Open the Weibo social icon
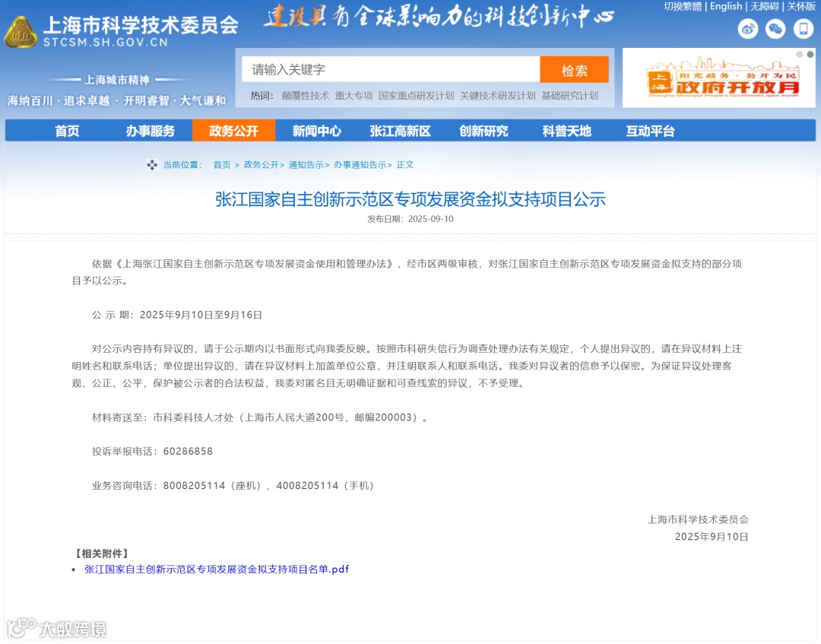This screenshot has height=644, width=821. (x=748, y=28)
